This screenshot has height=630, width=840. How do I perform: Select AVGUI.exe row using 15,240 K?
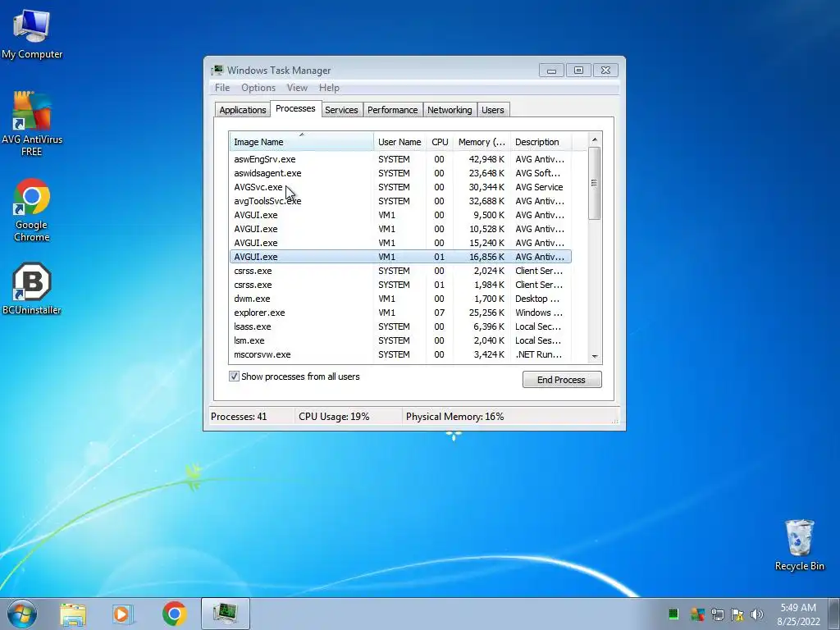400,243
